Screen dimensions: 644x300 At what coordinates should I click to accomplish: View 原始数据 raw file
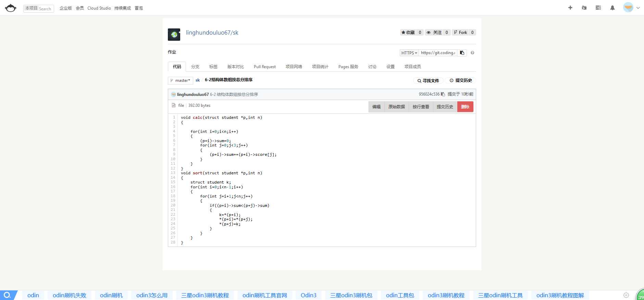(397, 107)
